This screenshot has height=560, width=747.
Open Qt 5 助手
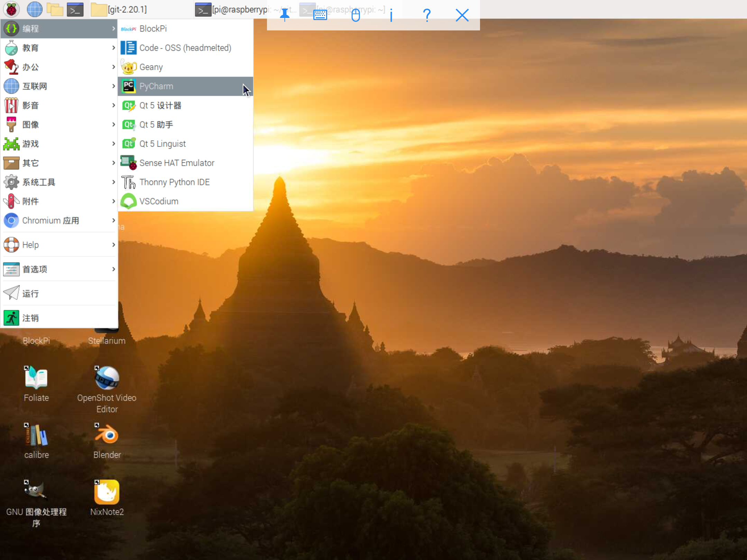(x=186, y=124)
